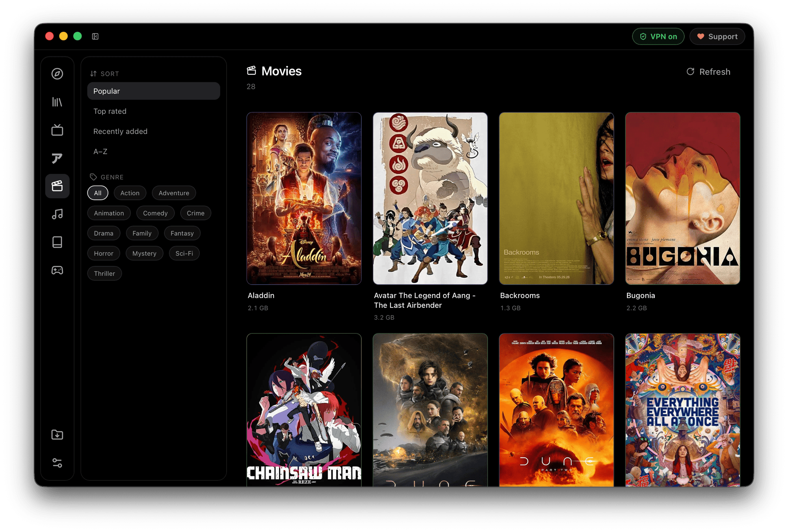Open the Aladdin movie poster

pos(304,198)
